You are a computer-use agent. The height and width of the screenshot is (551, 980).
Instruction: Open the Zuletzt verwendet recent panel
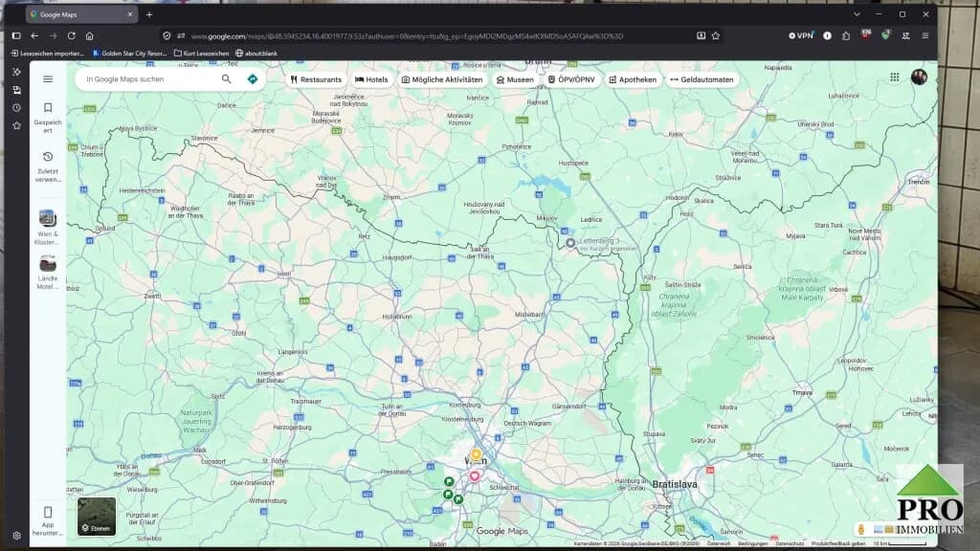tap(48, 166)
